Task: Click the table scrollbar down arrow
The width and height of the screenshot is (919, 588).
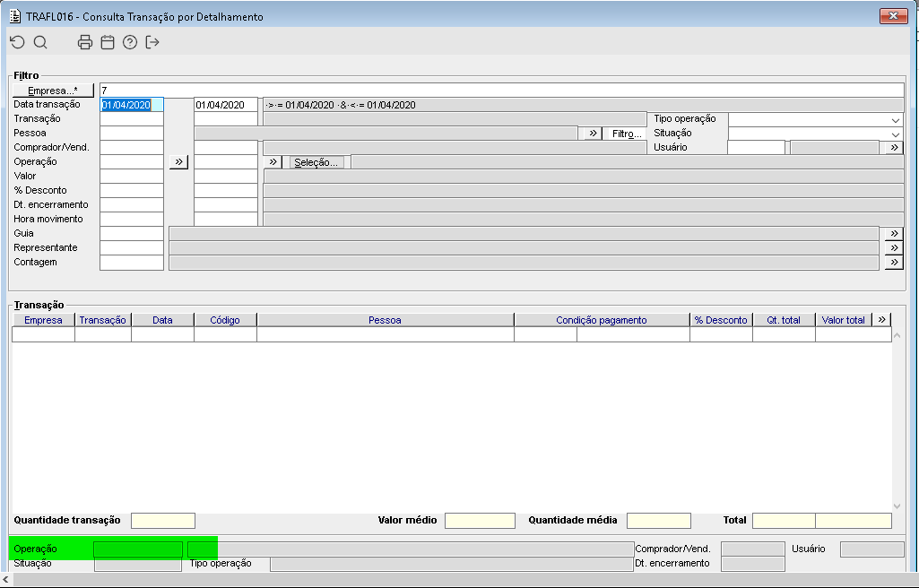Action: pyautogui.click(x=897, y=506)
